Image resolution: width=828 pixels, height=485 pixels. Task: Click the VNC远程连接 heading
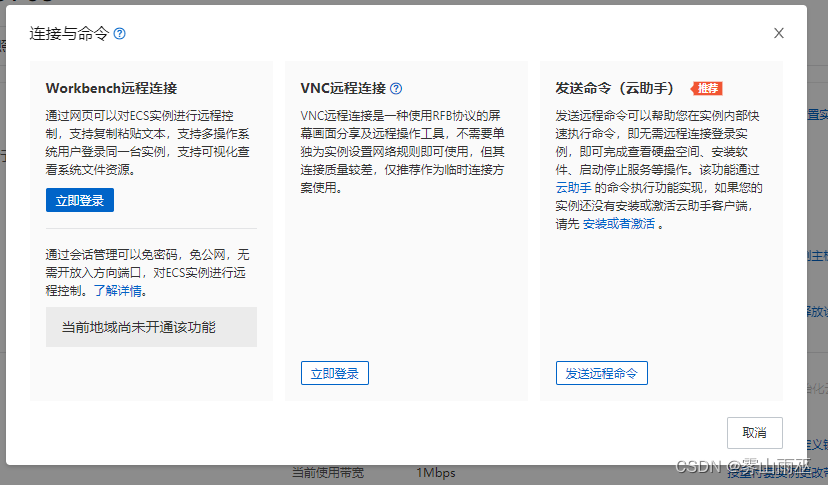point(343,88)
